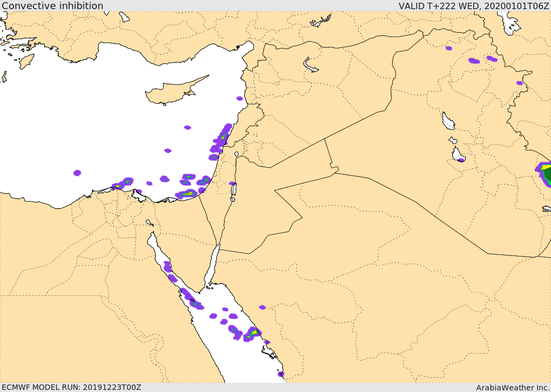Select Lake Urmia in the top-right corner
551x392 pixels.
(508, 23)
